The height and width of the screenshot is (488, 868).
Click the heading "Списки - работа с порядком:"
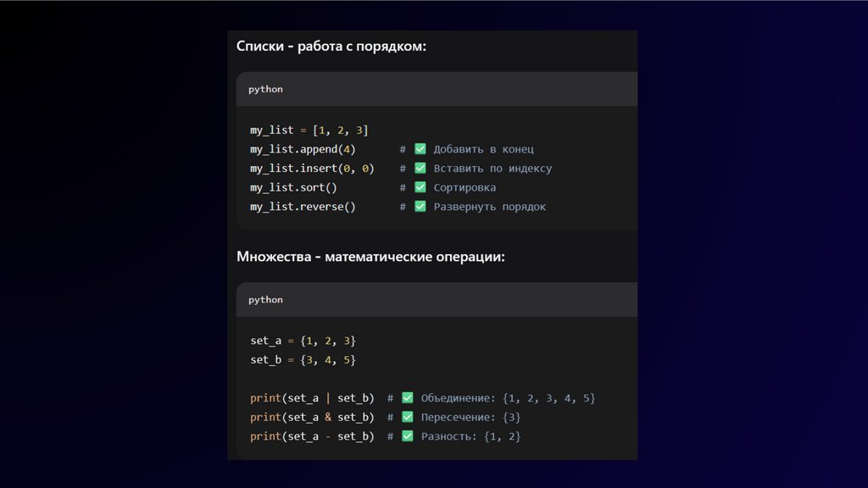tap(331, 46)
